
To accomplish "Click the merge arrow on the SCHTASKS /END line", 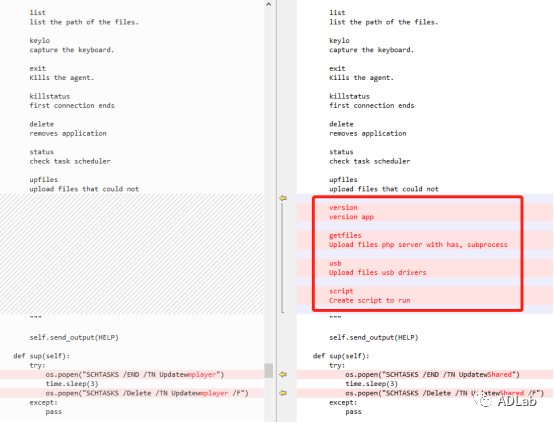I will pyautogui.click(x=283, y=374).
